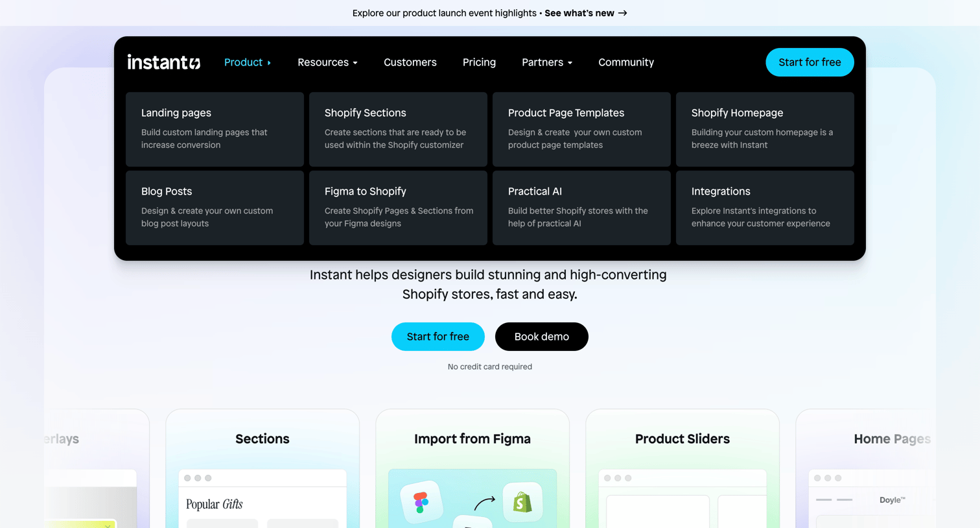This screenshot has width=980, height=528.
Task: Click the Book demo button
Action: (x=542, y=337)
